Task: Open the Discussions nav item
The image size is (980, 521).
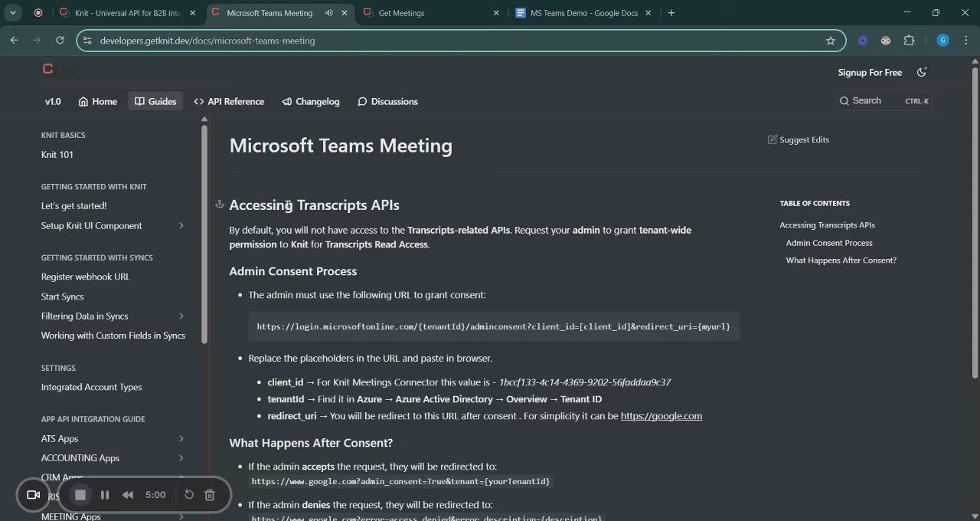Action: [x=387, y=101]
